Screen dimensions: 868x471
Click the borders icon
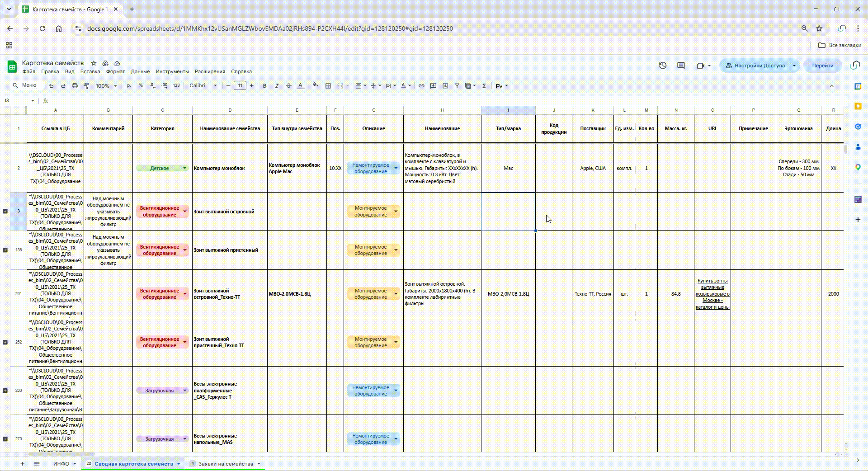coord(328,86)
